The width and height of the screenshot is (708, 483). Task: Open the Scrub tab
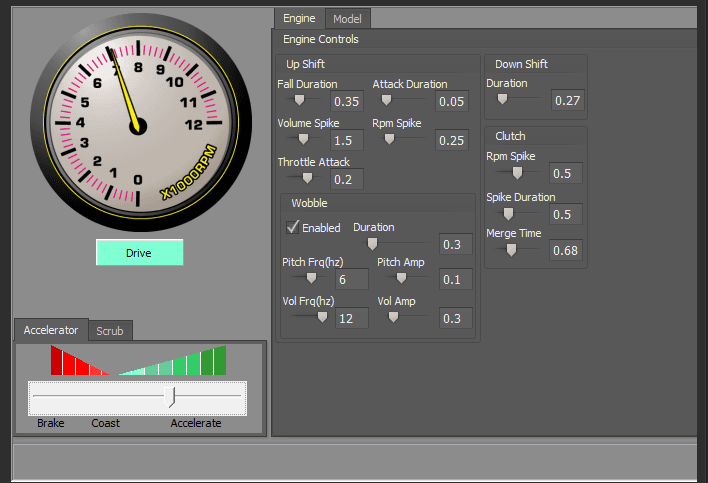110,330
